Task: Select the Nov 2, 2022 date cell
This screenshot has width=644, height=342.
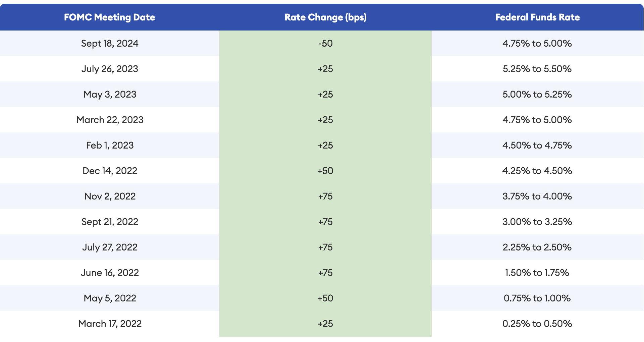Action: pyautogui.click(x=110, y=196)
